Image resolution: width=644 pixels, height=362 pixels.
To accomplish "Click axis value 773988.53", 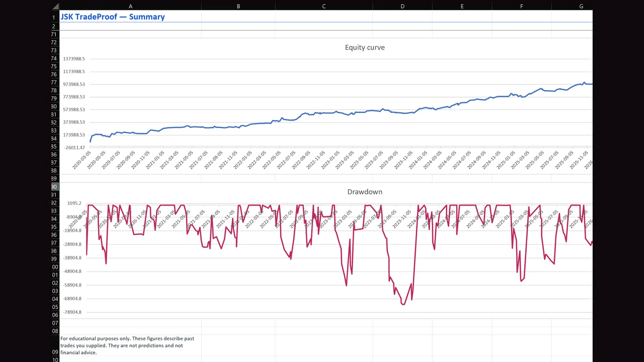I will click(x=74, y=97).
